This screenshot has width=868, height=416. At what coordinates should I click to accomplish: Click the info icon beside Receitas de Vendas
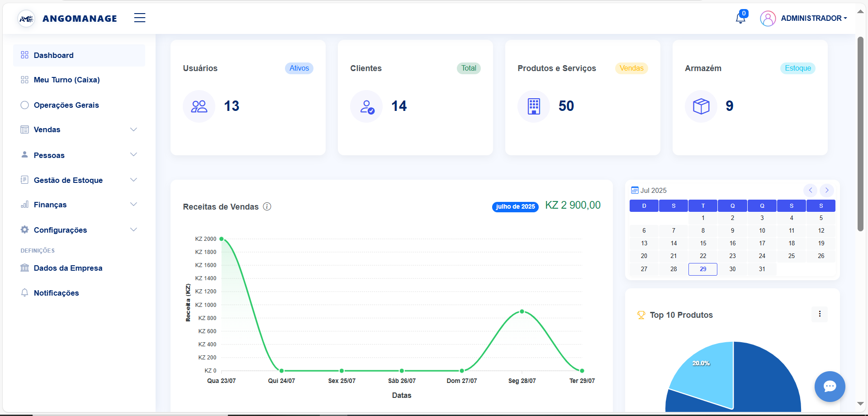(x=267, y=207)
